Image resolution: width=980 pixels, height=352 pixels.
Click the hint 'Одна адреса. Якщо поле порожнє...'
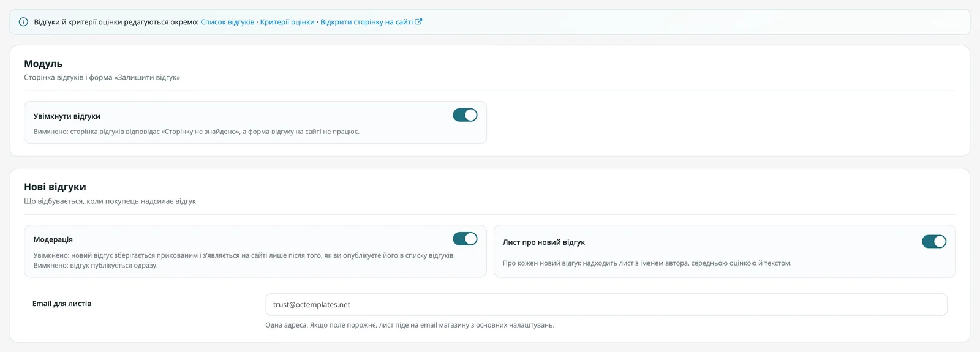pyautogui.click(x=410, y=325)
